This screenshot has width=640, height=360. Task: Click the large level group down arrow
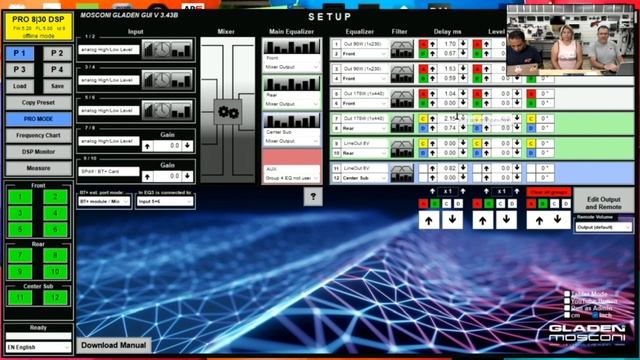506,220
